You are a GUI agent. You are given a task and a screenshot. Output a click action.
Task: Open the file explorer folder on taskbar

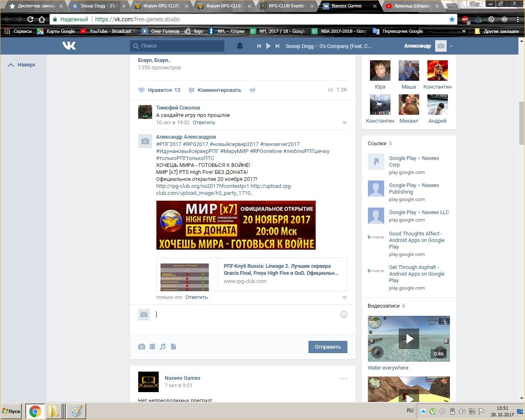click(53, 411)
